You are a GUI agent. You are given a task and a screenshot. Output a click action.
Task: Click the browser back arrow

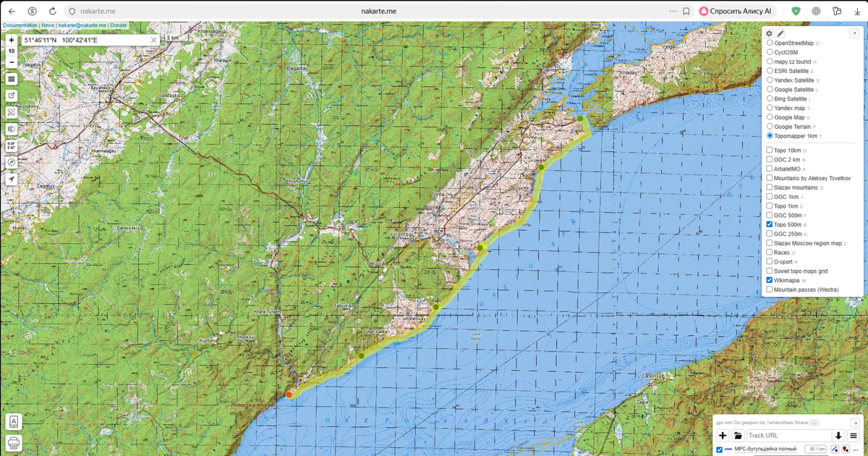pos(12,12)
